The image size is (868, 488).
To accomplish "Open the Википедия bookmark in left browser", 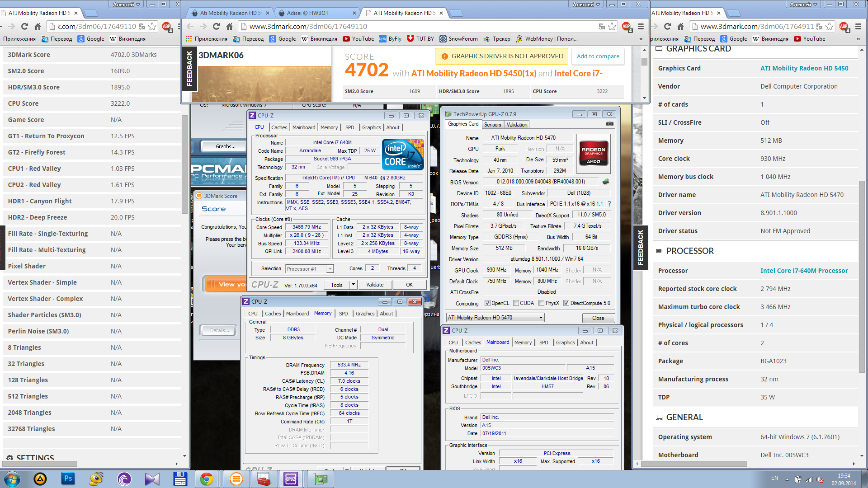I will (x=127, y=39).
